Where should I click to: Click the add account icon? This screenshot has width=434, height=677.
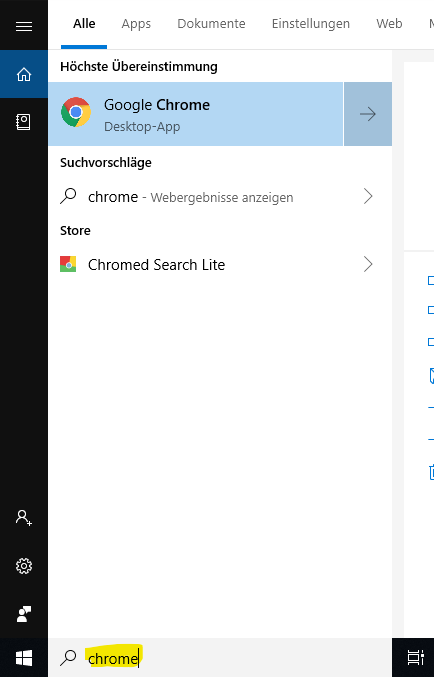[24, 517]
